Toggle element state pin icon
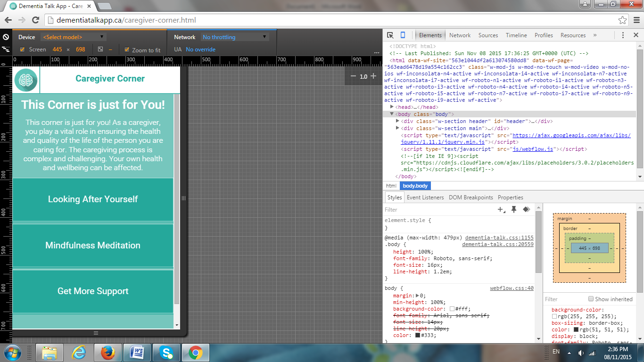644x362 pixels. (514, 210)
